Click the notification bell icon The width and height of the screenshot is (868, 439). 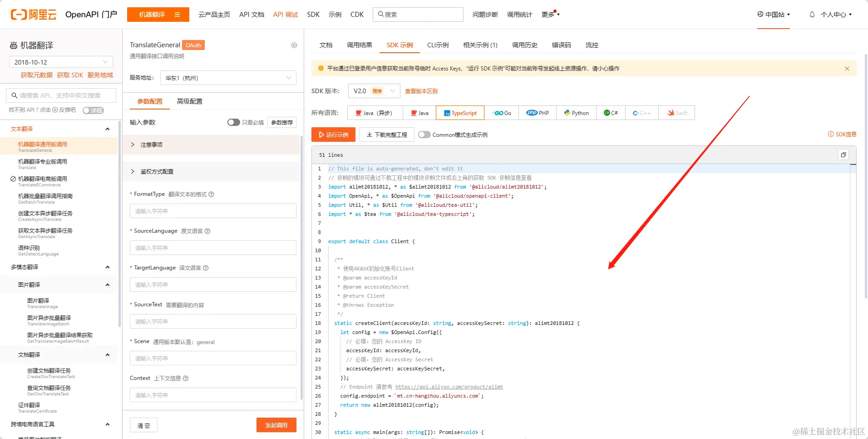812,15
